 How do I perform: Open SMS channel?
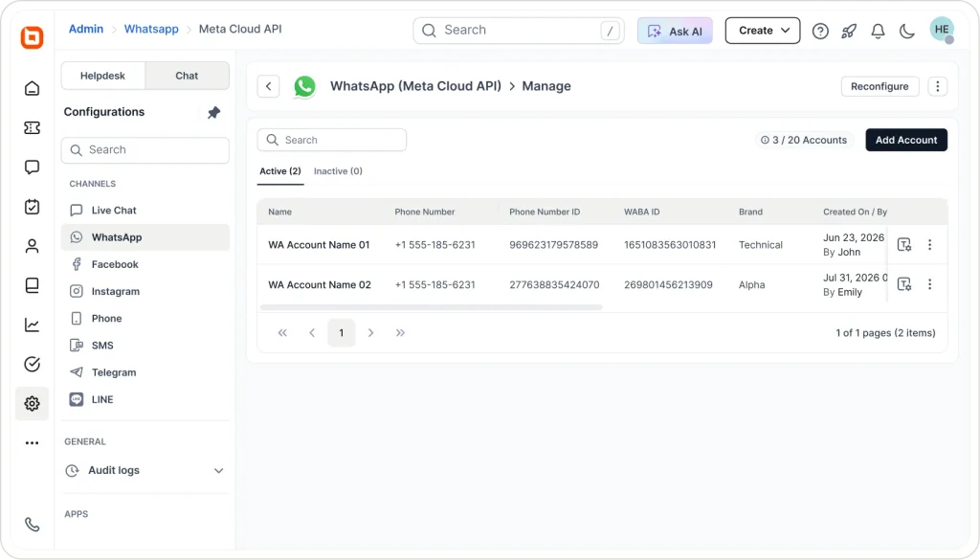point(145,346)
